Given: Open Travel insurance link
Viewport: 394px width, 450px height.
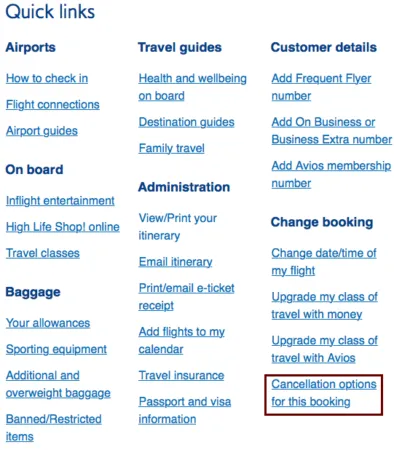Looking at the screenshot, I should pyautogui.click(x=181, y=375).
